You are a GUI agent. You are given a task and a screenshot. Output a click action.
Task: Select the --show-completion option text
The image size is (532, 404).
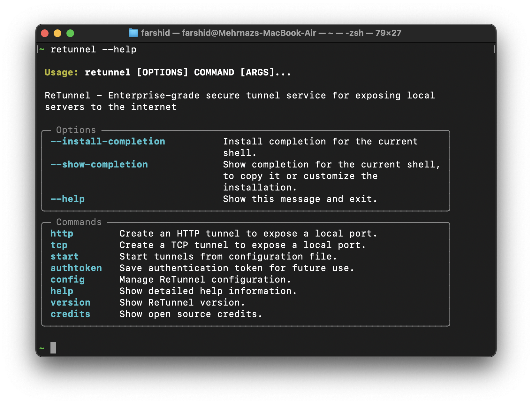click(x=99, y=164)
